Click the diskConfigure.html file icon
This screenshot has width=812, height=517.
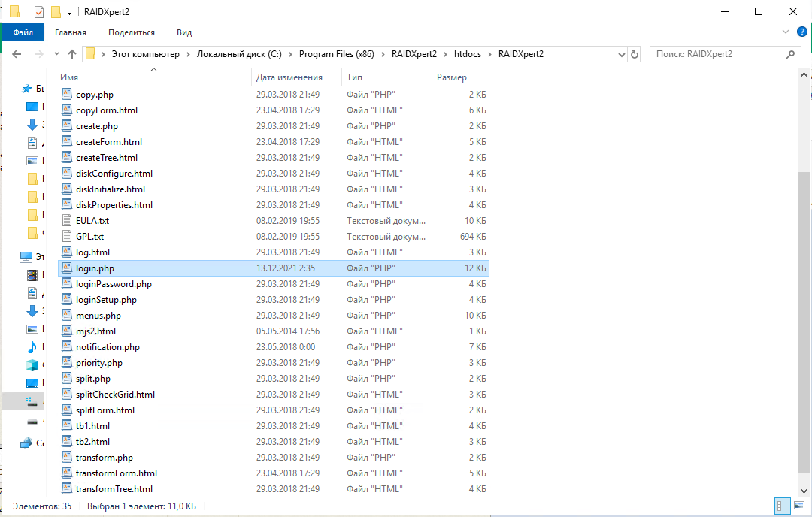click(67, 174)
